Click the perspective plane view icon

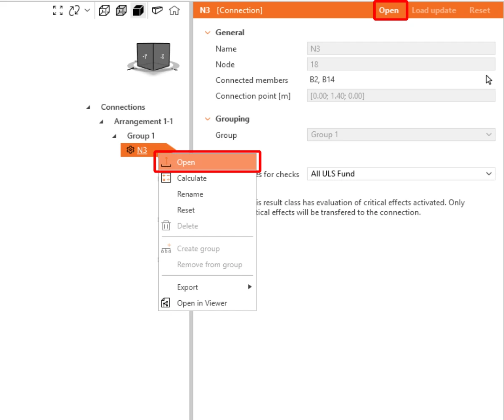tap(157, 10)
